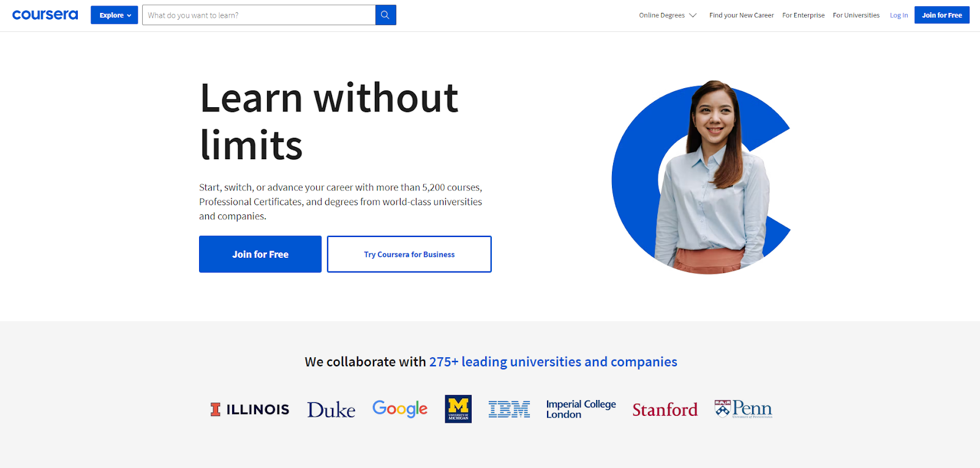Image resolution: width=980 pixels, height=468 pixels.
Task: Click the 'Learn without limits' headline
Action: point(329,121)
